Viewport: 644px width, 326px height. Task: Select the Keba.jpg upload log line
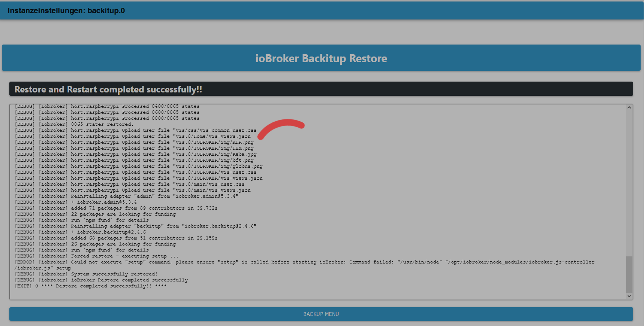point(136,154)
